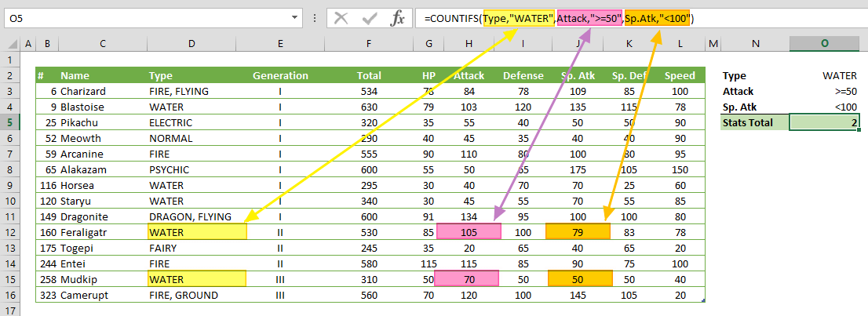Select column header O
Viewport: 868px width, 316px height.
click(x=825, y=43)
